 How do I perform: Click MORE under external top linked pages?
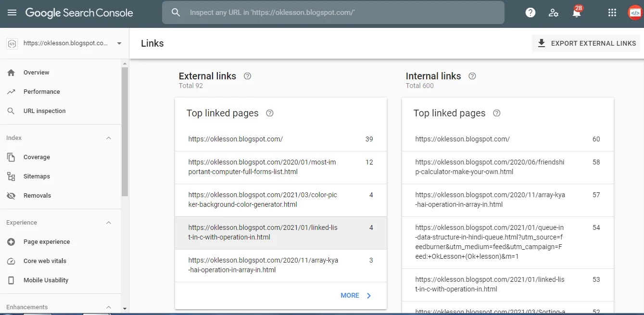[356, 296]
